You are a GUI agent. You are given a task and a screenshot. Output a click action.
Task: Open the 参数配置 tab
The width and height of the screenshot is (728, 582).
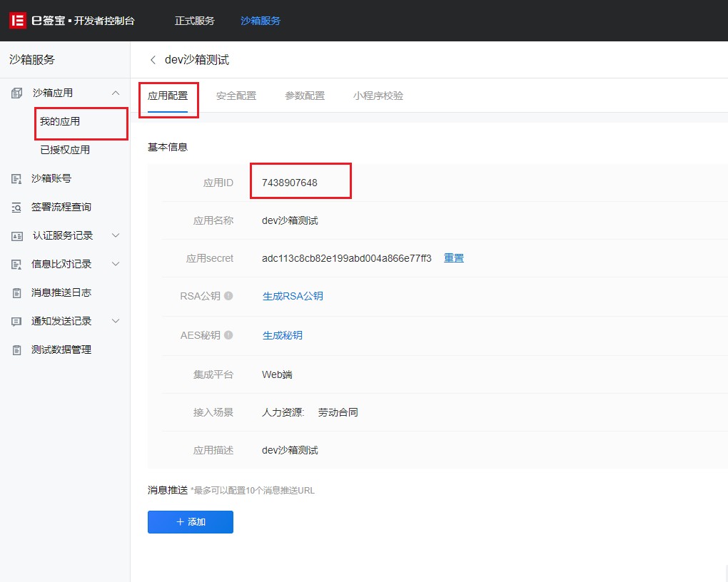[305, 96]
